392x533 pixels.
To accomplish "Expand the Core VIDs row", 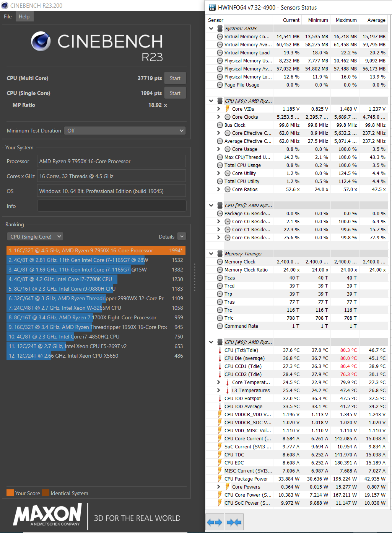I will coord(219,109).
